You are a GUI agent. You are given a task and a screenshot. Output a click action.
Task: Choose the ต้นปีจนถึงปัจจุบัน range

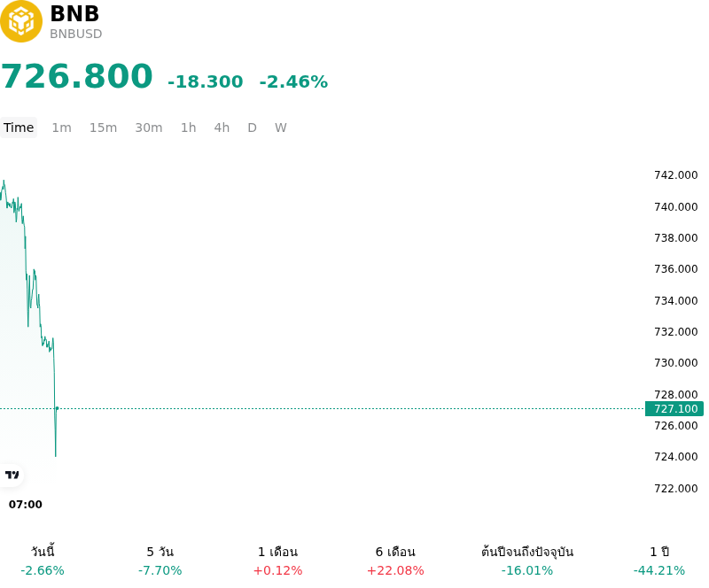[x=527, y=561]
